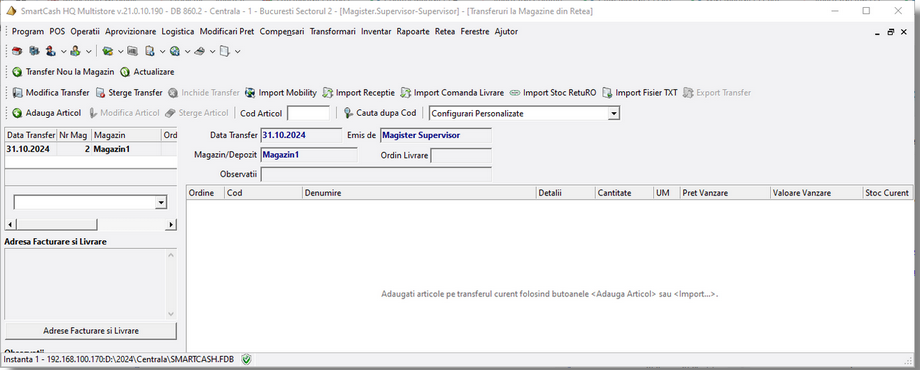Click the Valoare Vanzare column header
Screen dimensions: 920x370
(x=817, y=192)
